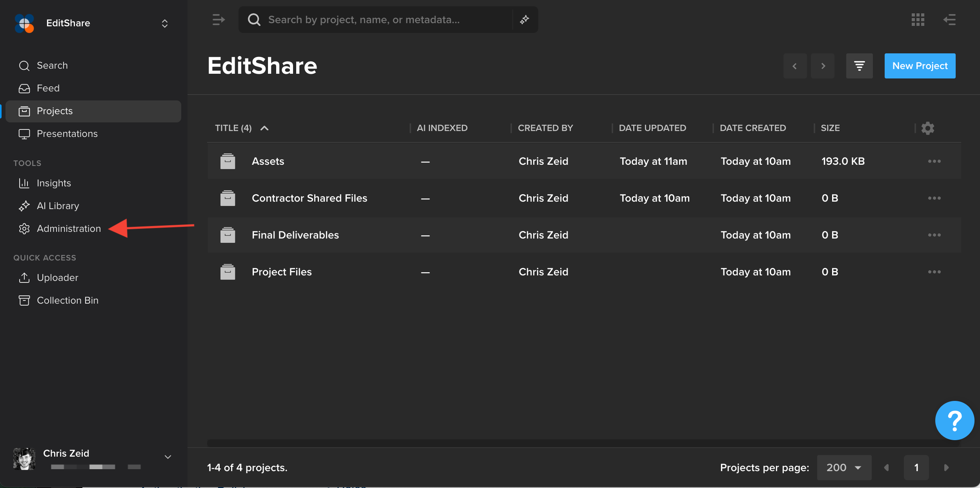Open the more options for Assets
This screenshot has width=980, height=488.
[x=934, y=161]
